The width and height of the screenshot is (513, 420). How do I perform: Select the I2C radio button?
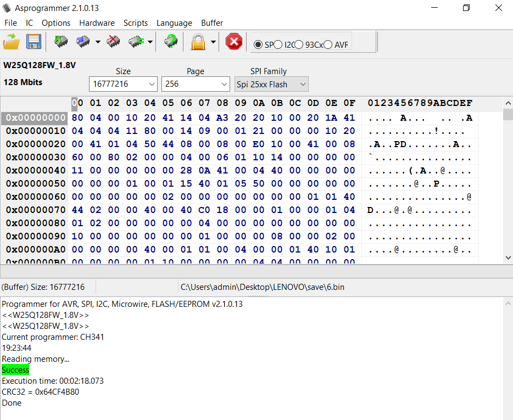(x=278, y=44)
